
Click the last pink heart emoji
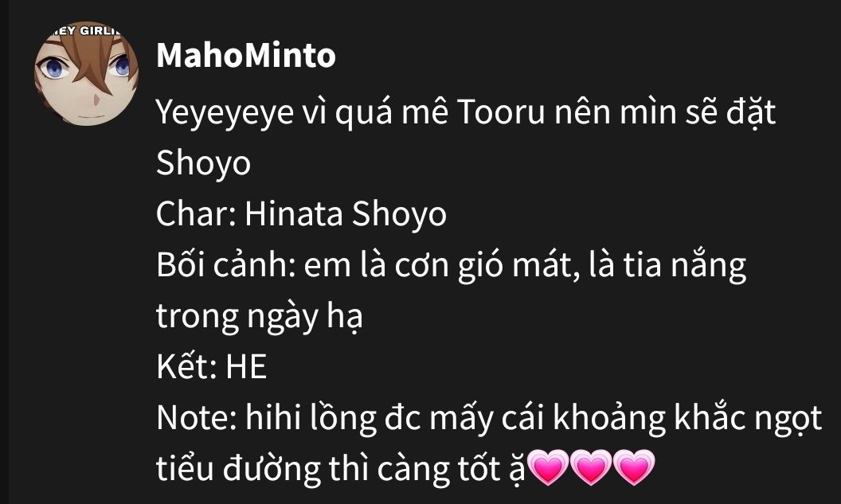point(633,467)
